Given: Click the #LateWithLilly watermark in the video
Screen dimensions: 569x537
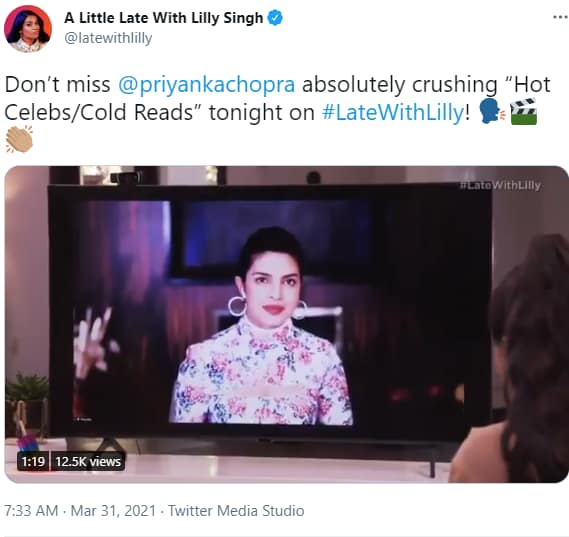Looking at the screenshot, I should click(500, 185).
